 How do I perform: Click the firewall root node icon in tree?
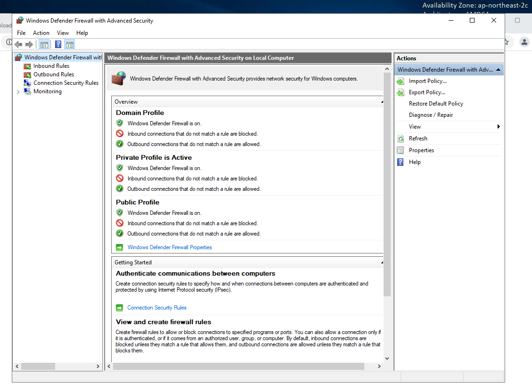(x=19, y=57)
